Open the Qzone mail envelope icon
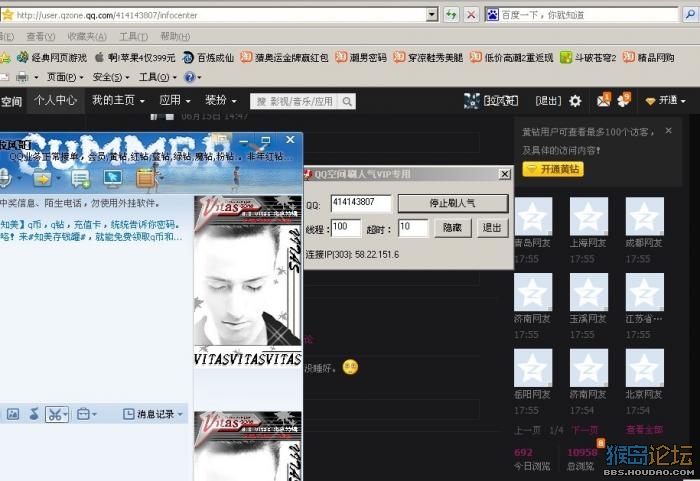This screenshot has width=700, height=481. tap(603, 100)
